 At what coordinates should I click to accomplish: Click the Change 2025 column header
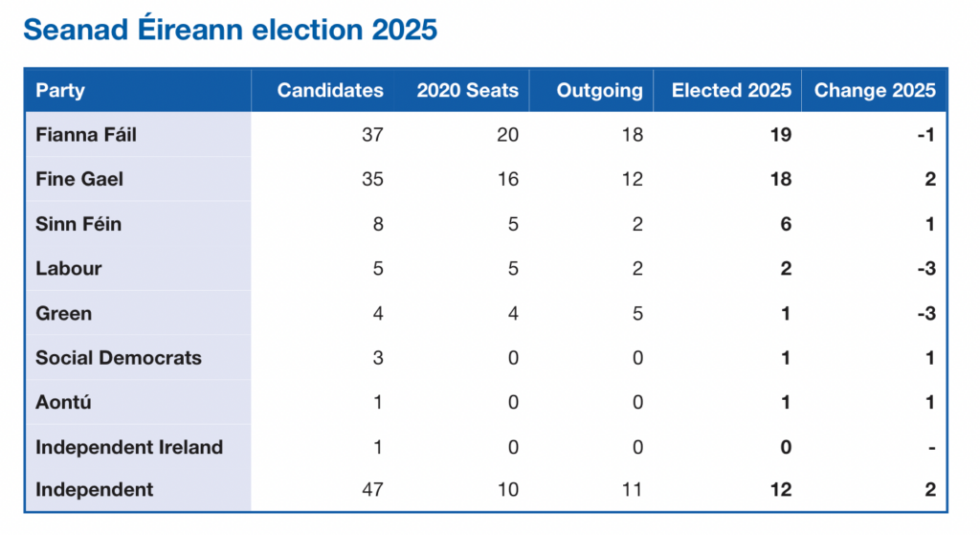point(874,91)
